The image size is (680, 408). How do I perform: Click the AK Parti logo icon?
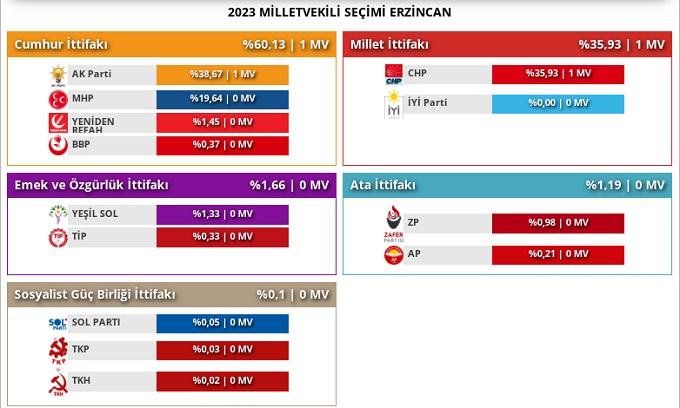coord(57,75)
